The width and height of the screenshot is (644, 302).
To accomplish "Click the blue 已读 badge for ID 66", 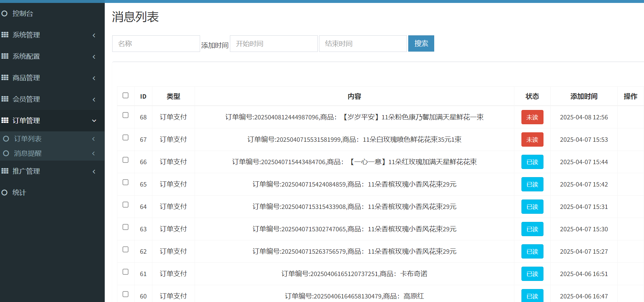I will [532, 162].
